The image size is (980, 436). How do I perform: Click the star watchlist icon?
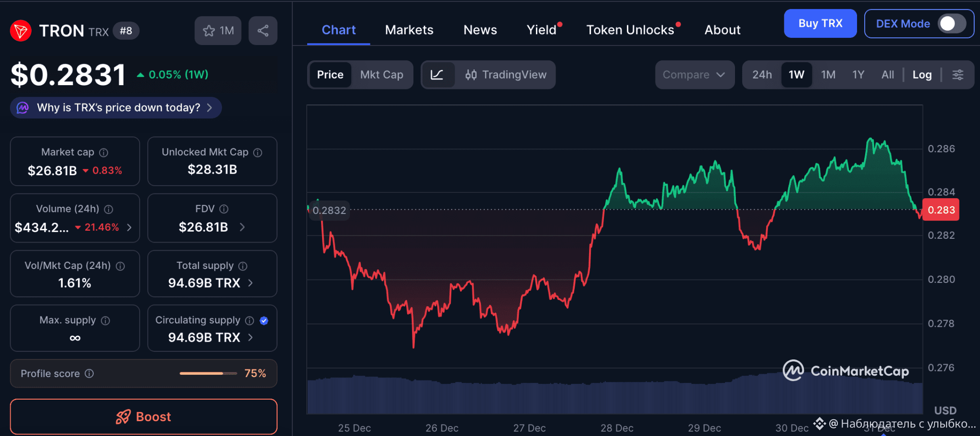click(x=209, y=31)
